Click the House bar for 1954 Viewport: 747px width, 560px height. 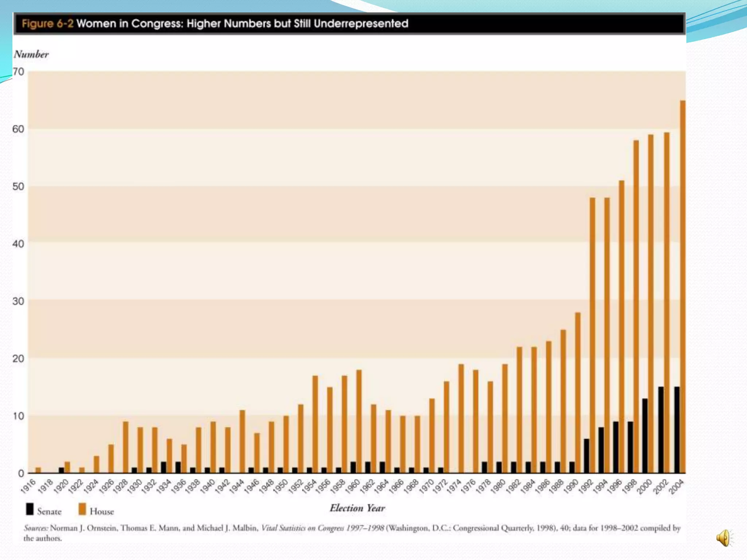tap(315, 425)
